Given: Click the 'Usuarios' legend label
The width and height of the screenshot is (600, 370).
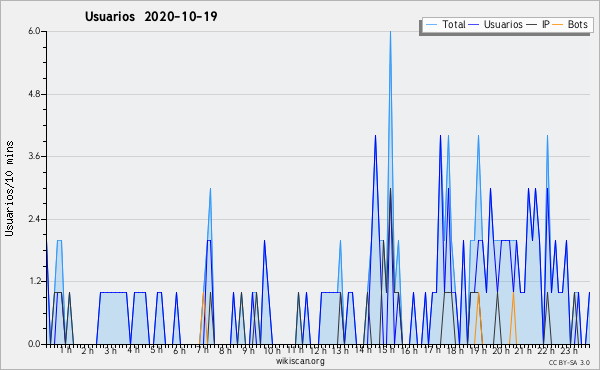Looking at the screenshot, I should coord(503,24).
